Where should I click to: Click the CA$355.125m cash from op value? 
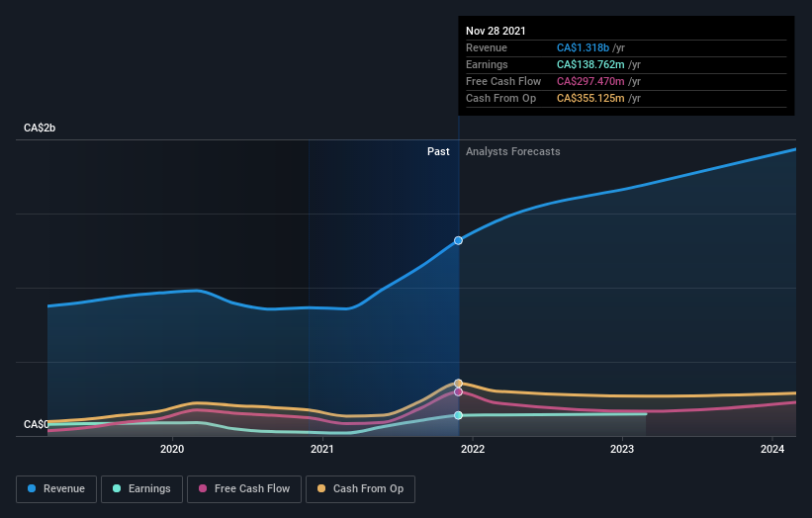(590, 98)
